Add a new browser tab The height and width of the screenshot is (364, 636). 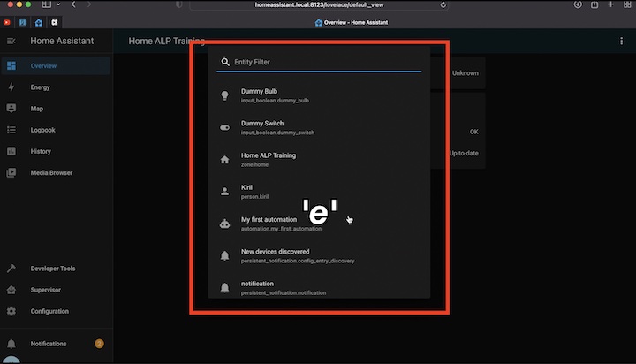coord(610,4)
